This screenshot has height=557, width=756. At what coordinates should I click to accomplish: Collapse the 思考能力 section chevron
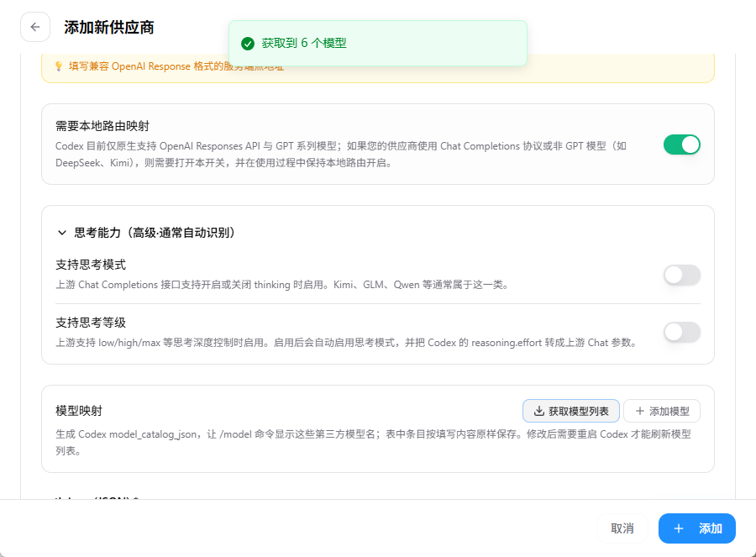61,233
